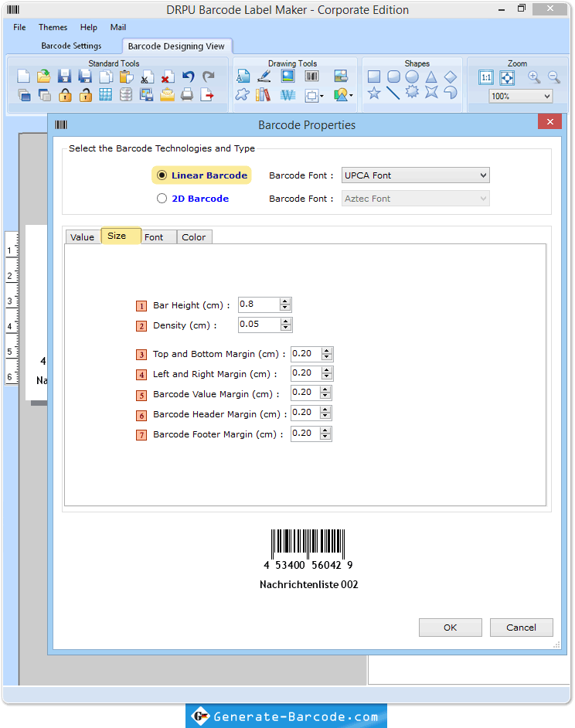The height and width of the screenshot is (728, 575).
Task: Click the New document icon
Action: tap(23, 77)
